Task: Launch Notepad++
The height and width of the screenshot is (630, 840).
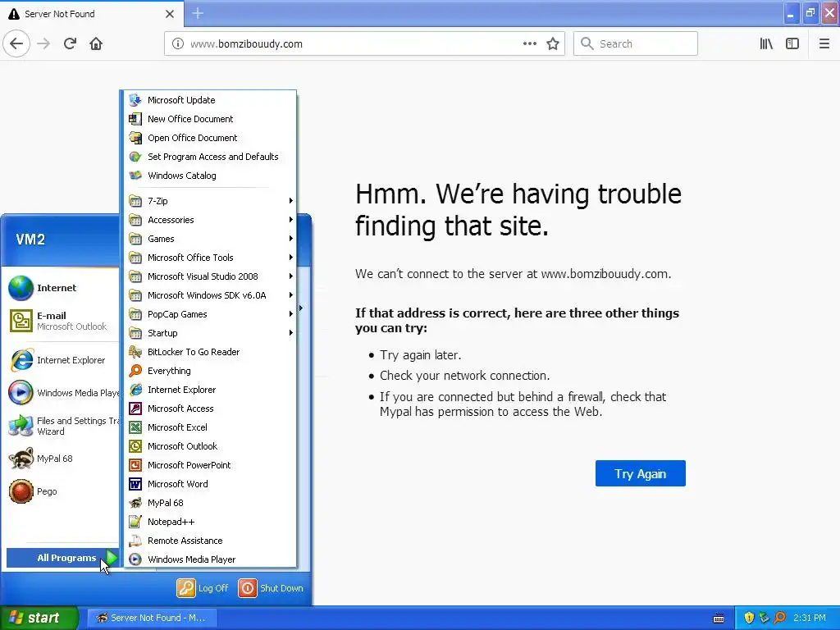Action: 210,522
